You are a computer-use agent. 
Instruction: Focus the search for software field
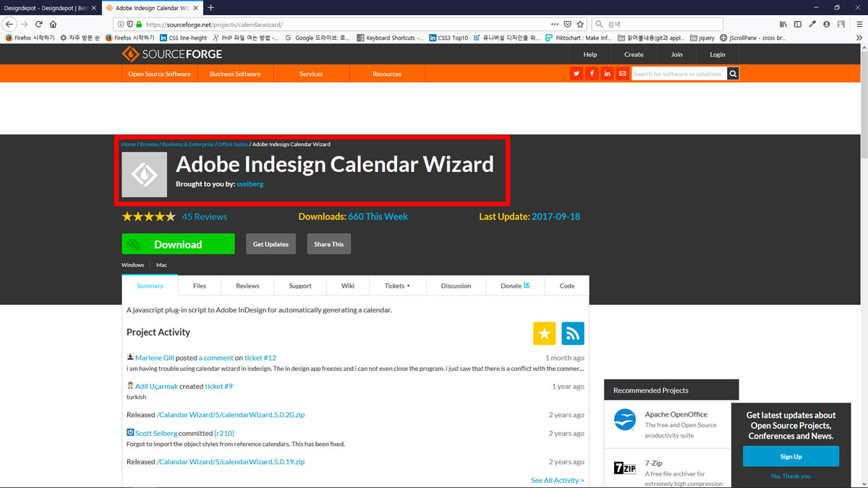678,74
